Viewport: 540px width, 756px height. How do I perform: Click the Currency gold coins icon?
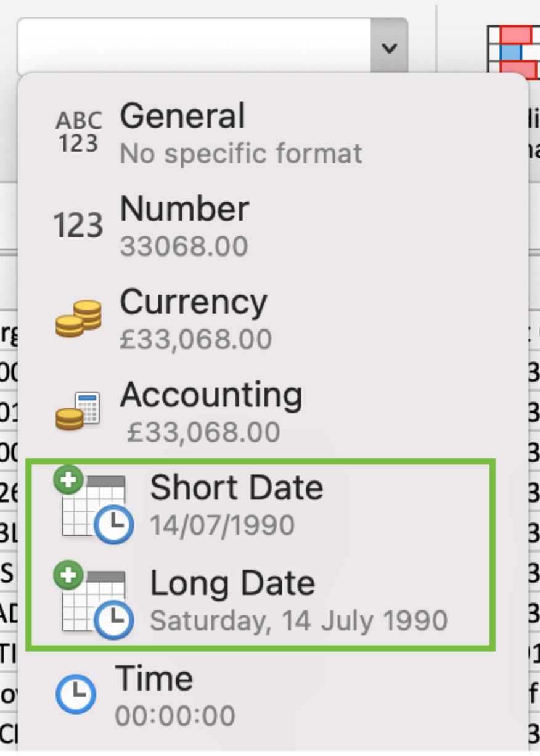click(x=78, y=318)
